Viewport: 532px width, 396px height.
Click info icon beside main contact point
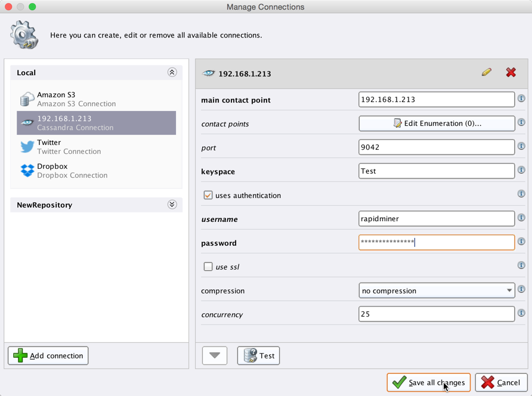[521, 99]
